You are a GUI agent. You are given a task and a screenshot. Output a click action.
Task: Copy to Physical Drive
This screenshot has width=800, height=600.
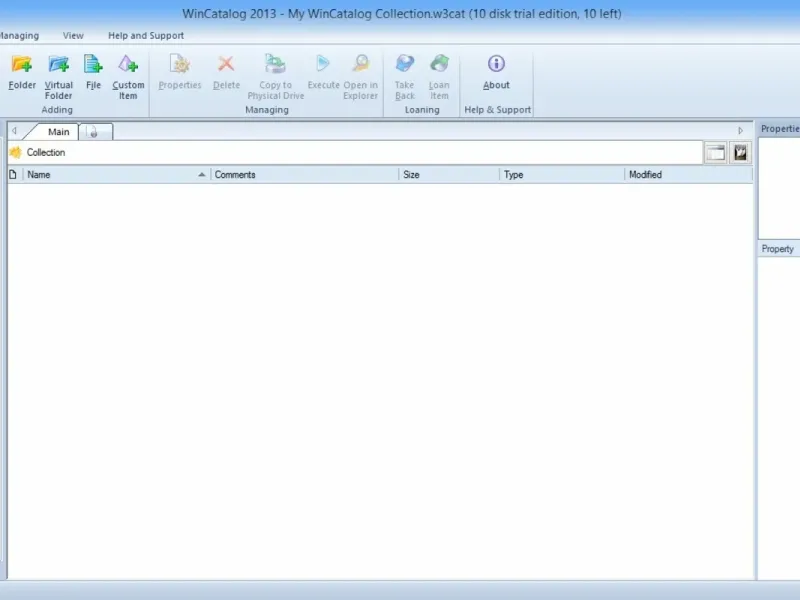coord(276,77)
